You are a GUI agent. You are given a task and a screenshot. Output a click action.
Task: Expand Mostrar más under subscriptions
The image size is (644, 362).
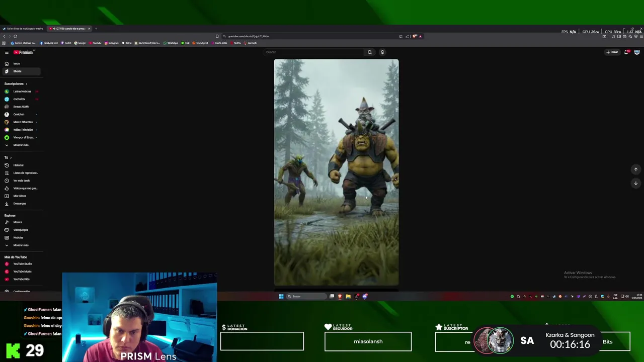(21, 145)
